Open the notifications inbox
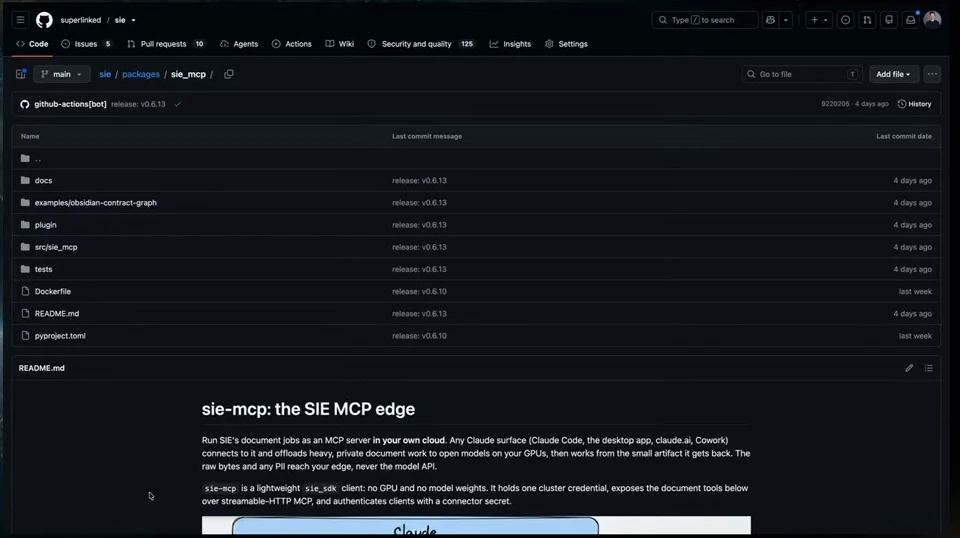This screenshot has width=960, height=538. (910, 20)
